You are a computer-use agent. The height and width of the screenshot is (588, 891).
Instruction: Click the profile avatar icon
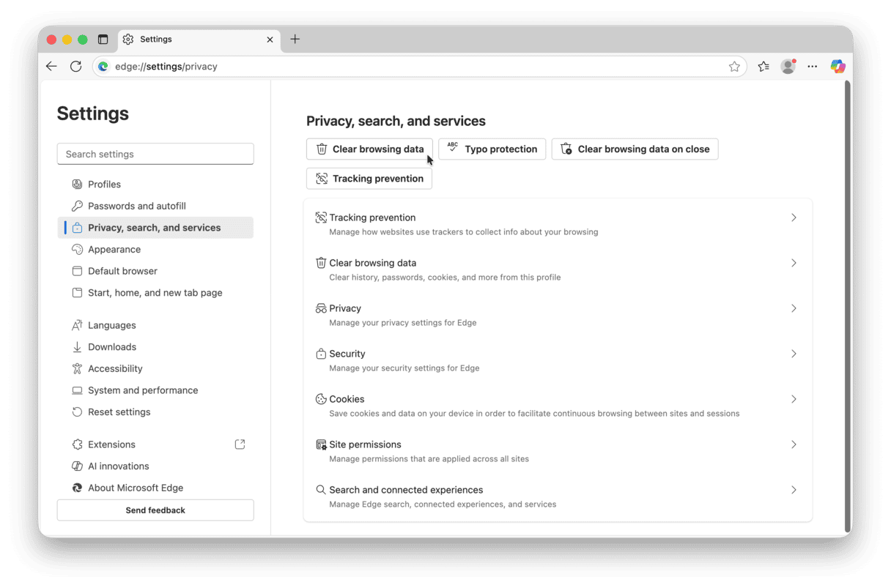788,67
